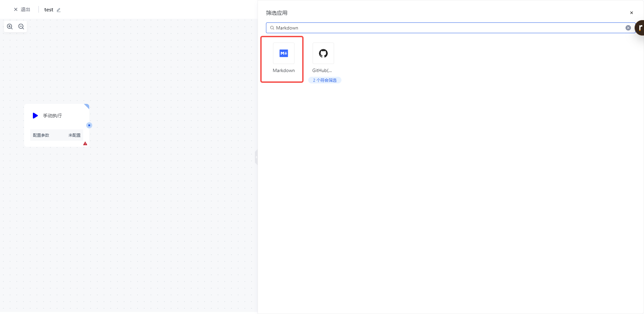
Task: Clear the Markdown search text
Action: (628, 28)
